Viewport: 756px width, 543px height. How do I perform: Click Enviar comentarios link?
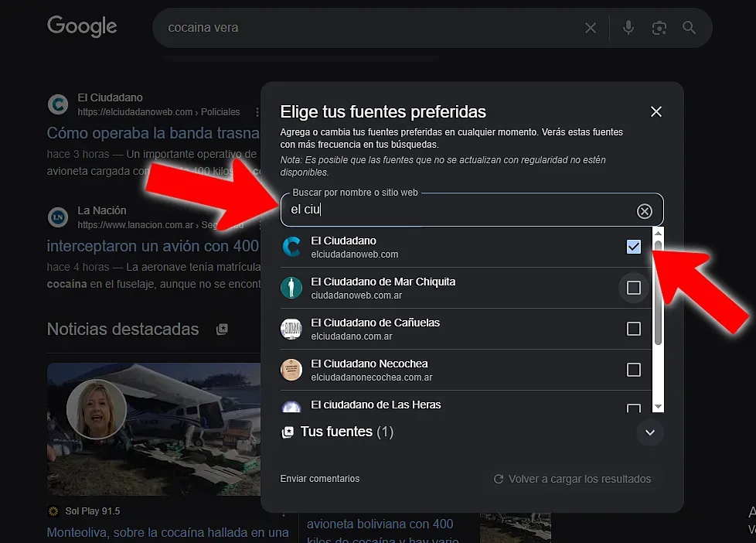coord(320,478)
